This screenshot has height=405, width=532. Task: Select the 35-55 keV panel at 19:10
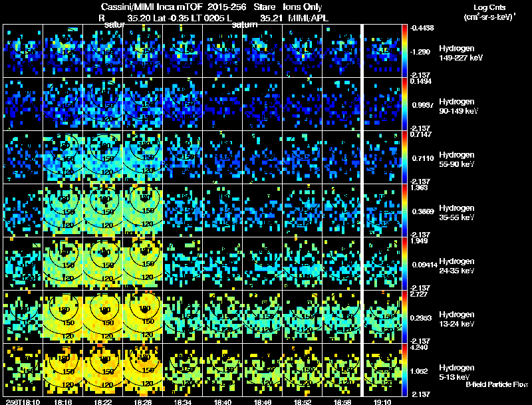point(383,210)
